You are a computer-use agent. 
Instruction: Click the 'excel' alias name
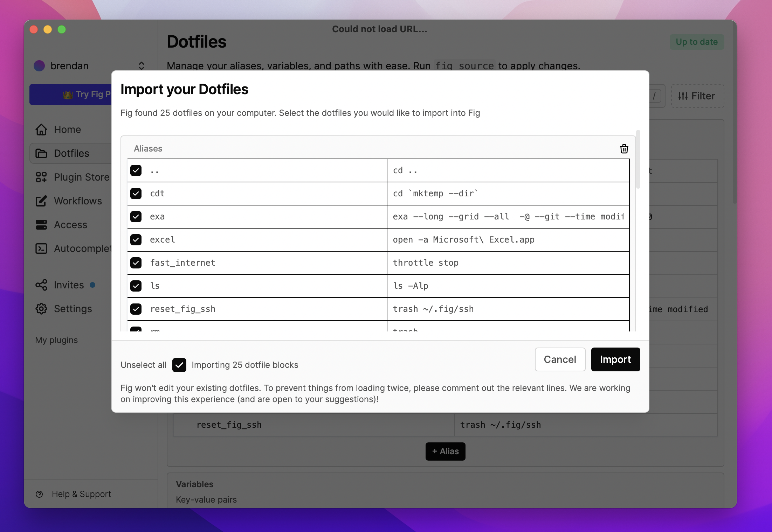pyautogui.click(x=163, y=240)
